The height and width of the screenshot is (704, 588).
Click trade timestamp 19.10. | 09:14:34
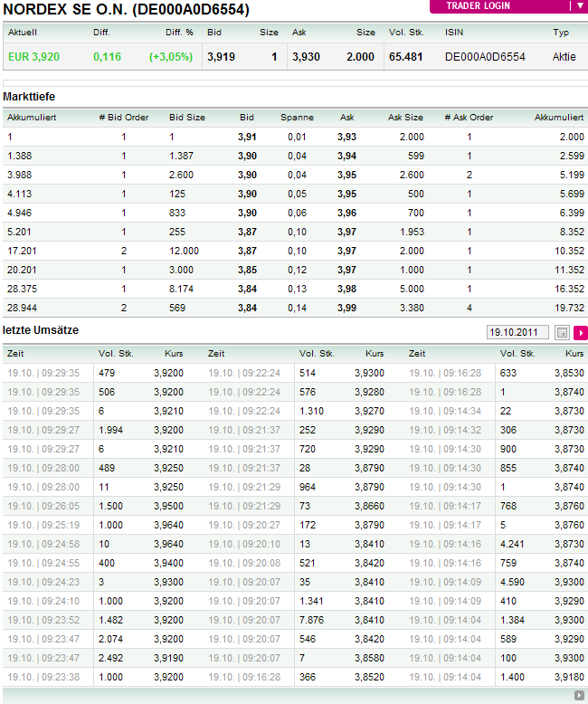point(445,411)
